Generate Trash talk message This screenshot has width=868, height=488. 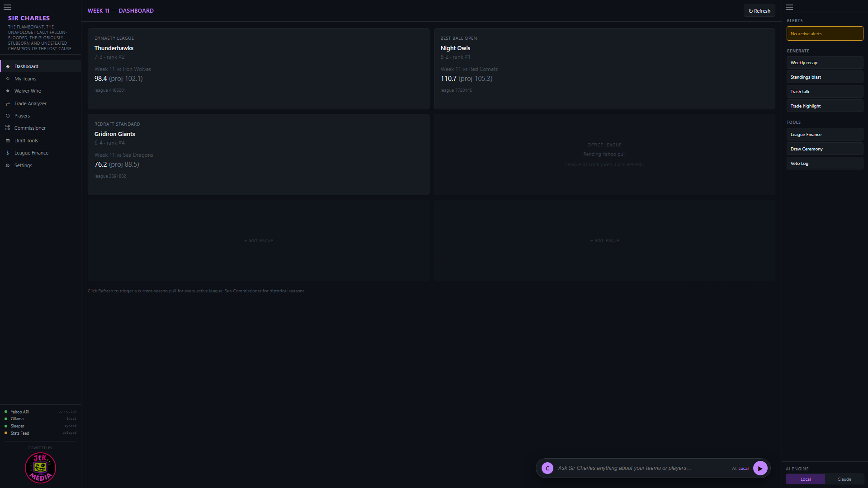tap(825, 91)
